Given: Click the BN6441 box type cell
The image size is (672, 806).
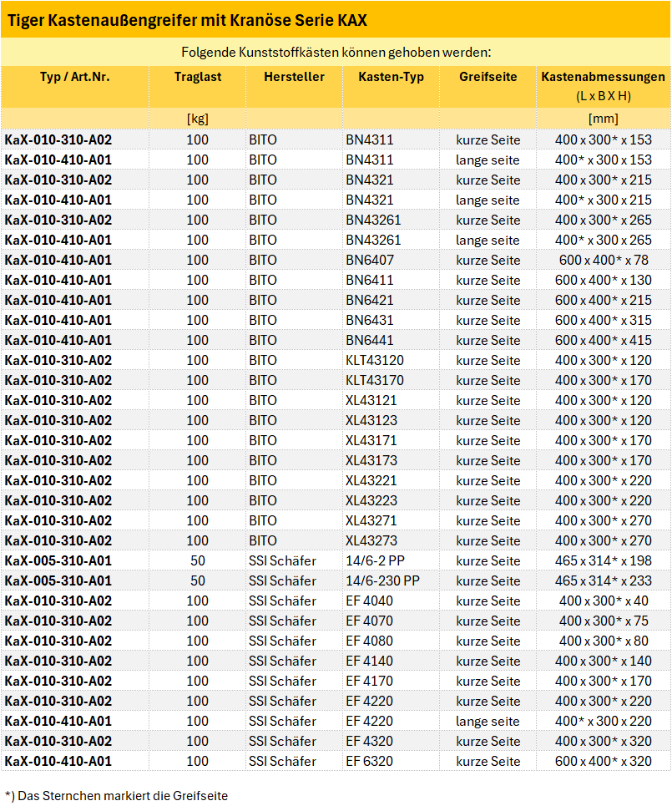Looking at the screenshot, I should (x=370, y=340).
